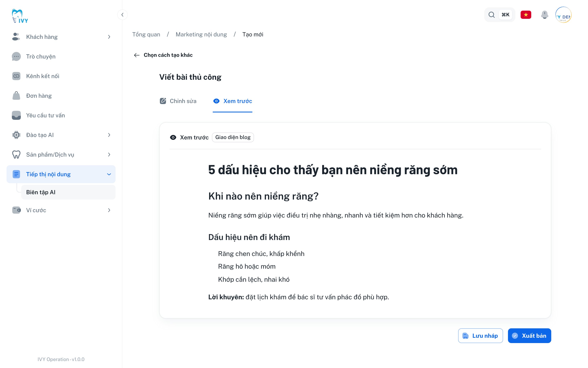Viewport: 588px width, 368px height.
Task: Click the Tiếp thị nội dung document icon
Action: point(16,174)
